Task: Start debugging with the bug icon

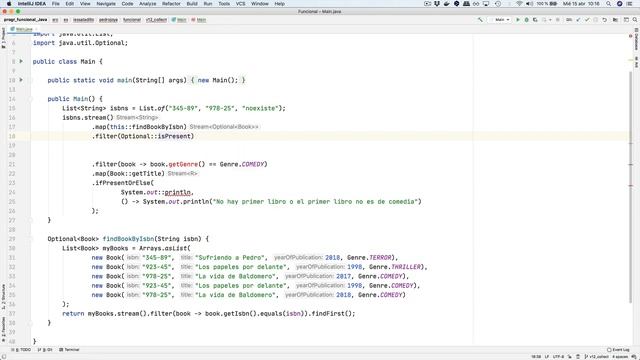Action: [527, 20]
